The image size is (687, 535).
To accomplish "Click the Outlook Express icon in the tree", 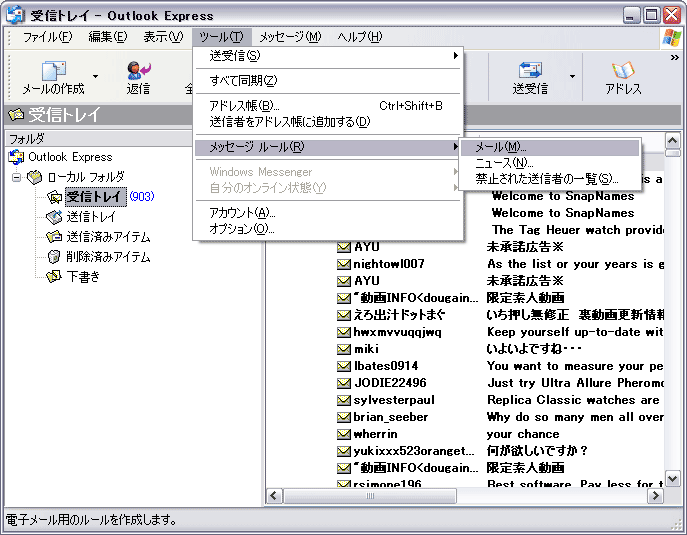I will [x=17, y=157].
